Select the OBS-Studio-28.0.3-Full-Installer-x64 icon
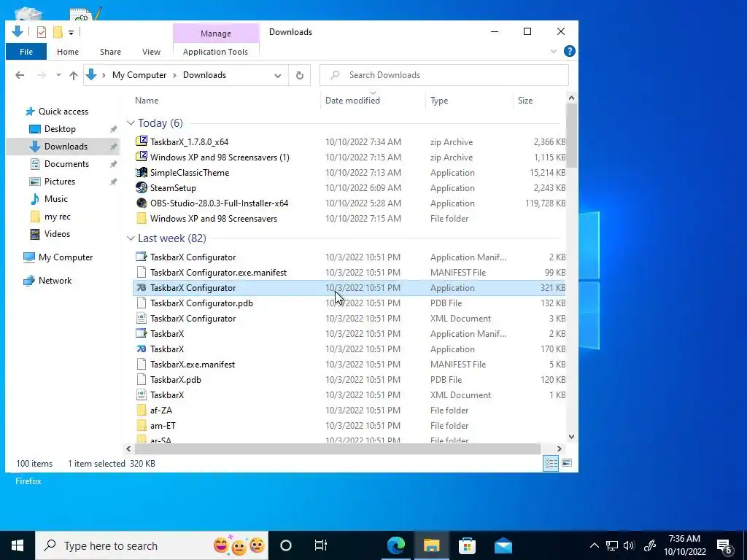This screenshot has width=747, height=560. pos(142,203)
